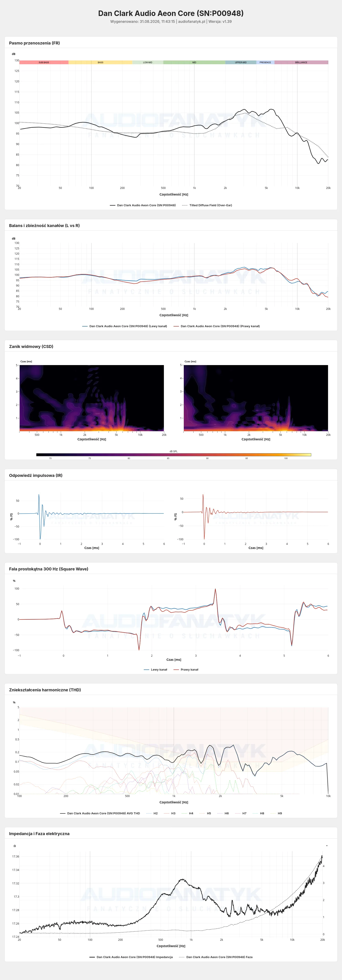The height and width of the screenshot is (980, 342).
Task: Click the page title 'Dan Clark Audio Aeon Core (SN:P00948)'
Action: (x=171, y=13)
